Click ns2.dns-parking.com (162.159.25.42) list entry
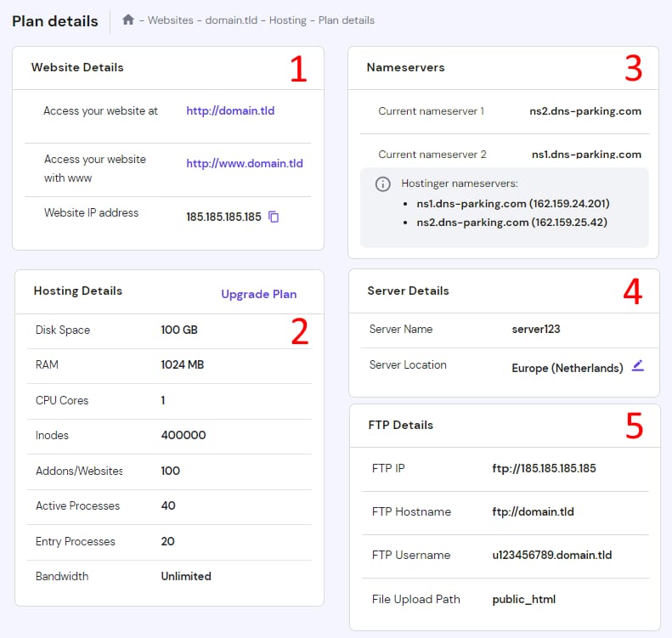The width and height of the screenshot is (672, 638). point(511,223)
